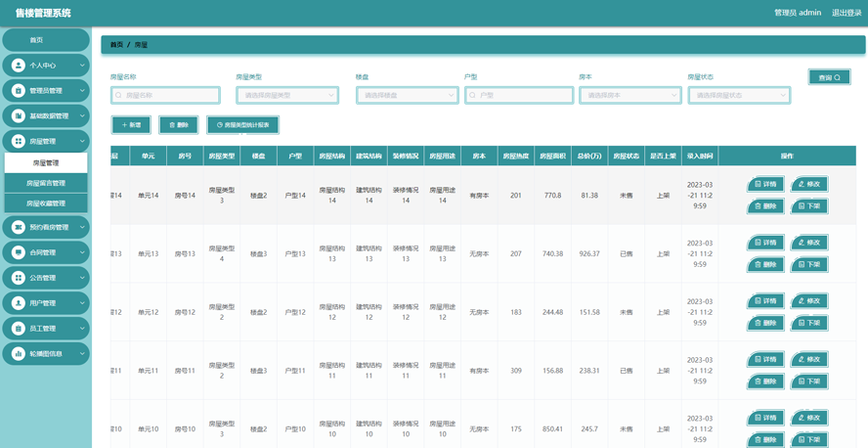The width and height of the screenshot is (868, 448).
Task: Expand the 个人中心 menu chevron
Action: tap(82, 66)
